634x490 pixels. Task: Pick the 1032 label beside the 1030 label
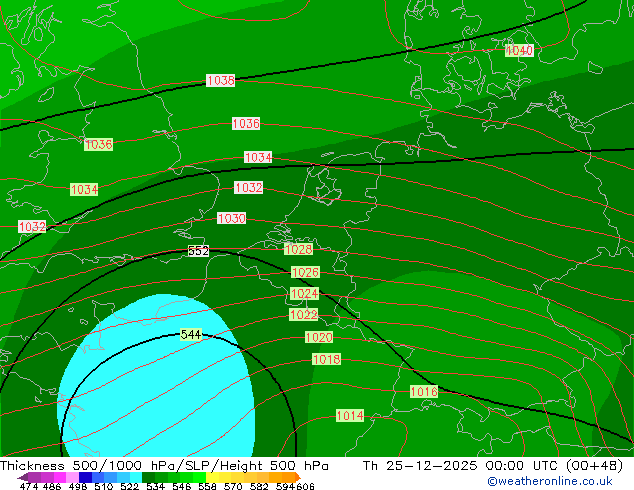pos(249,188)
